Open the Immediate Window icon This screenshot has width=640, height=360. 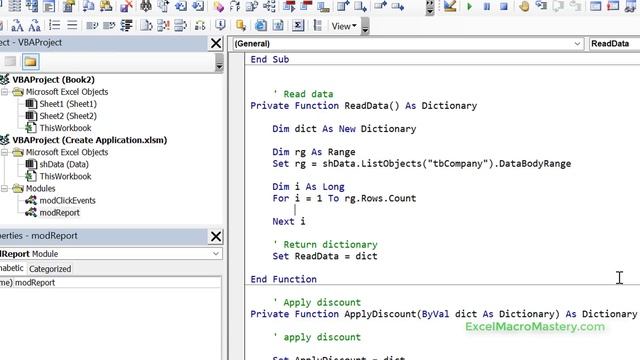click(613, 6)
